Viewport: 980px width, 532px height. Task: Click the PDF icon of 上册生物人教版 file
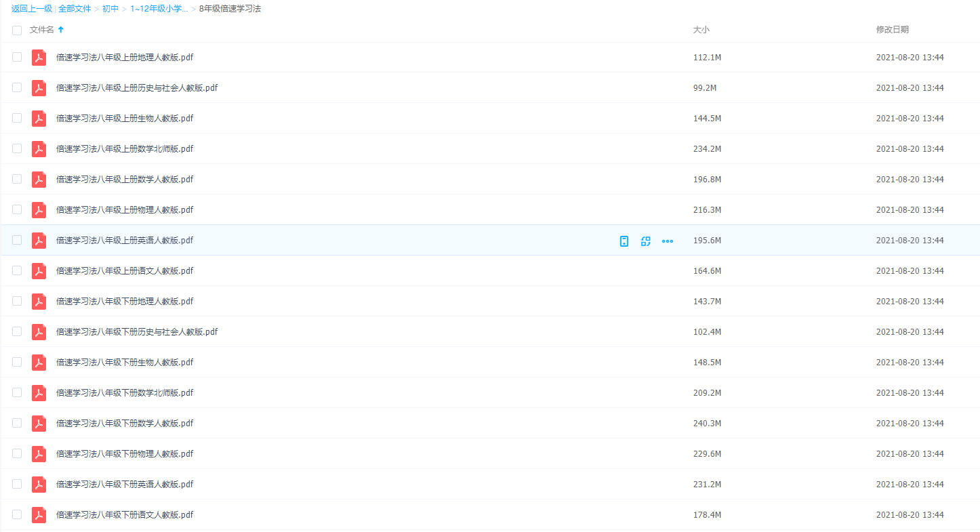39,119
